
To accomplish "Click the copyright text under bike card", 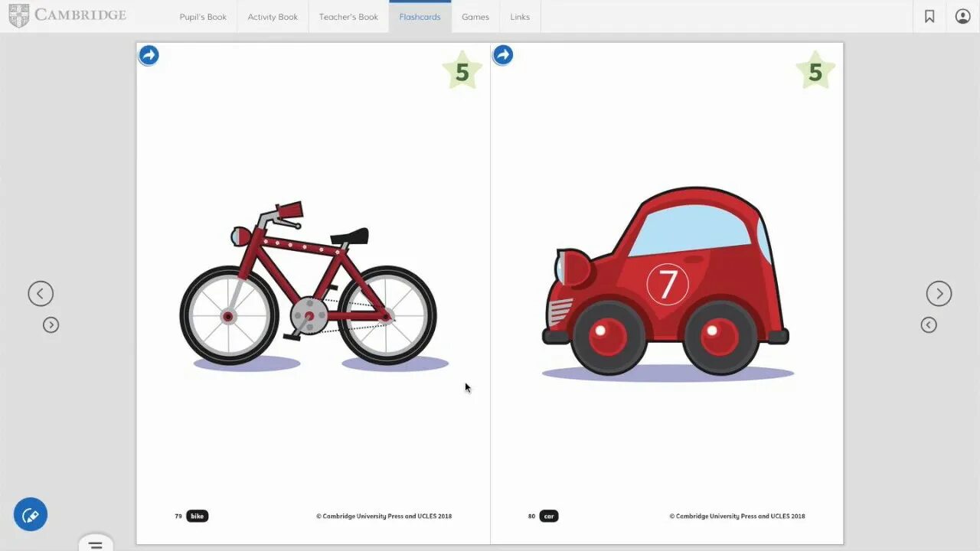I will click(384, 517).
